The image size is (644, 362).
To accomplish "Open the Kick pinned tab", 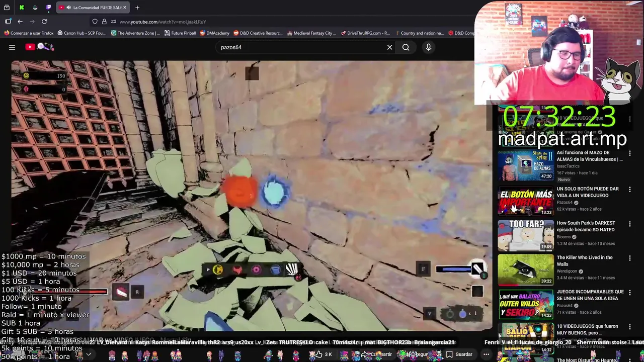I will point(21,8).
